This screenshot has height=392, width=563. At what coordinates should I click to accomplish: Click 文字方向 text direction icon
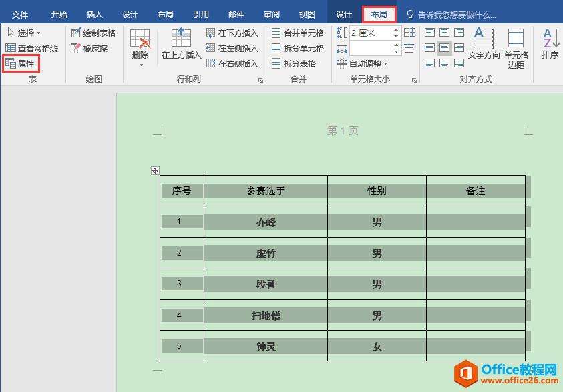click(x=484, y=44)
